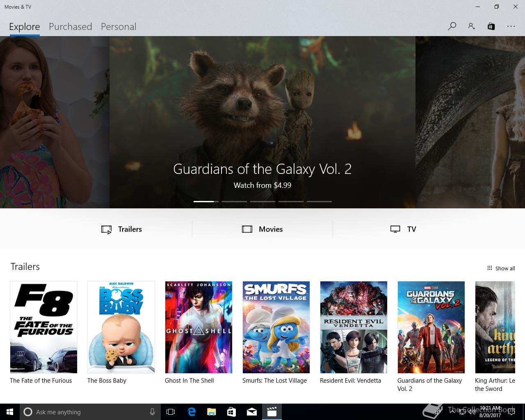Show the next slide with blonde woman
The height and width of the screenshot is (420, 525).
click(470, 122)
